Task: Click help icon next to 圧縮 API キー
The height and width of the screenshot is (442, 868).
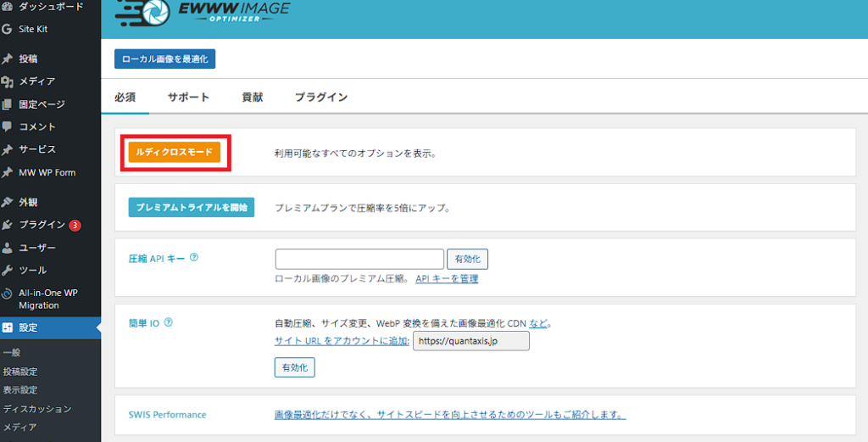Action: [x=194, y=257]
